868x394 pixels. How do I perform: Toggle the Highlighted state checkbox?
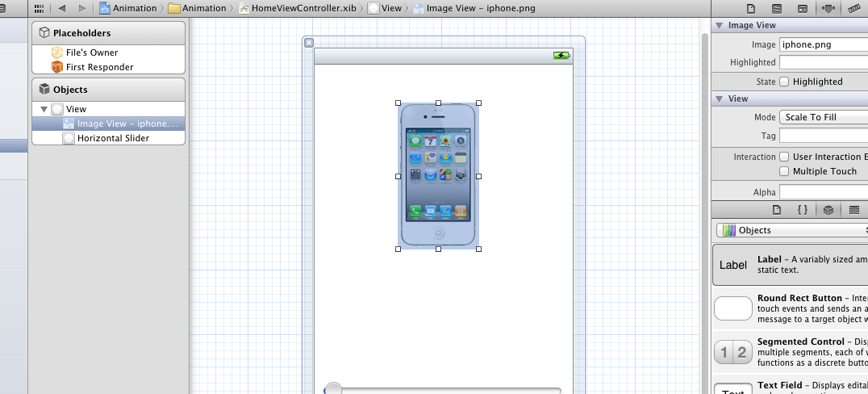tap(784, 82)
